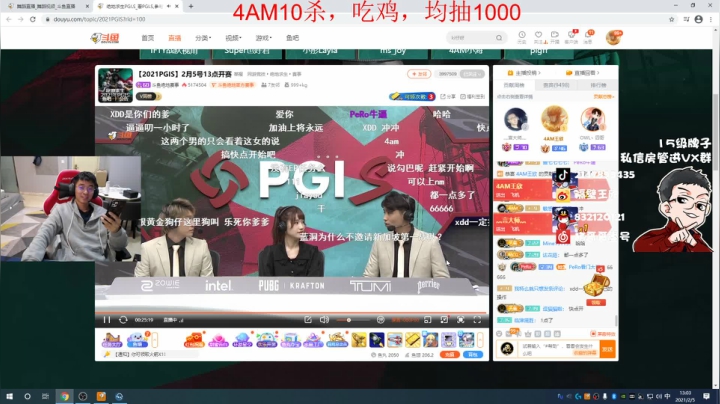The height and width of the screenshot is (404, 720).
Task: Switch to the nobles (9490) tab
Action: click(x=556, y=85)
